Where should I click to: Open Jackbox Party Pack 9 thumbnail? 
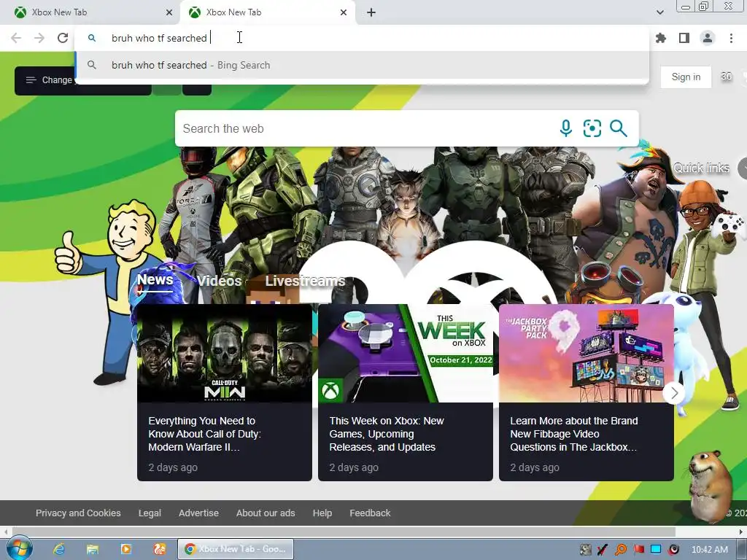point(587,354)
